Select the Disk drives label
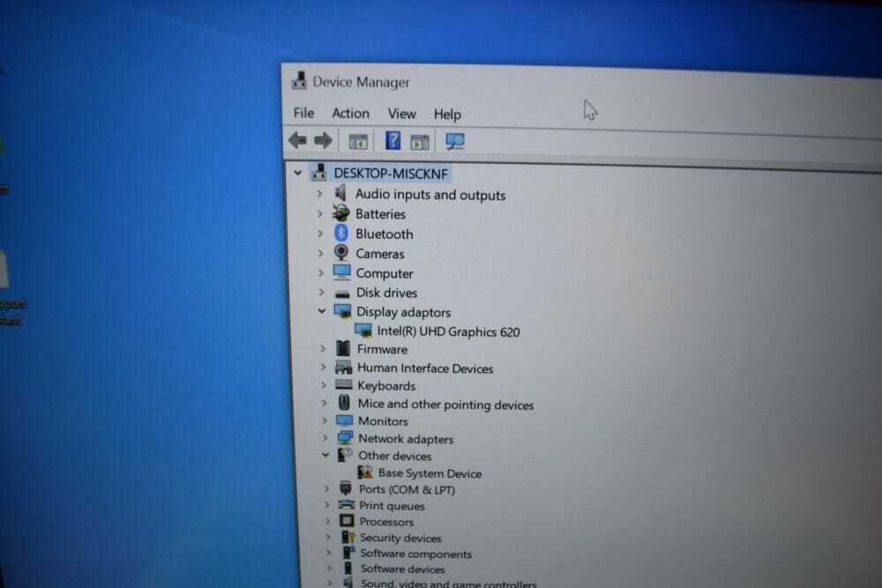This screenshot has height=588, width=882. coord(386,293)
